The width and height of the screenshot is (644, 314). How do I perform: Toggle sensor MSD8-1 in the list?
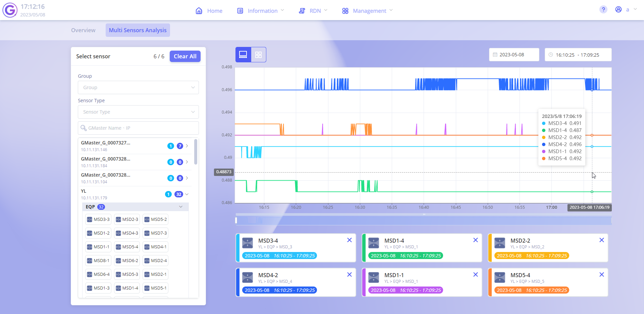tap(98, 261)
